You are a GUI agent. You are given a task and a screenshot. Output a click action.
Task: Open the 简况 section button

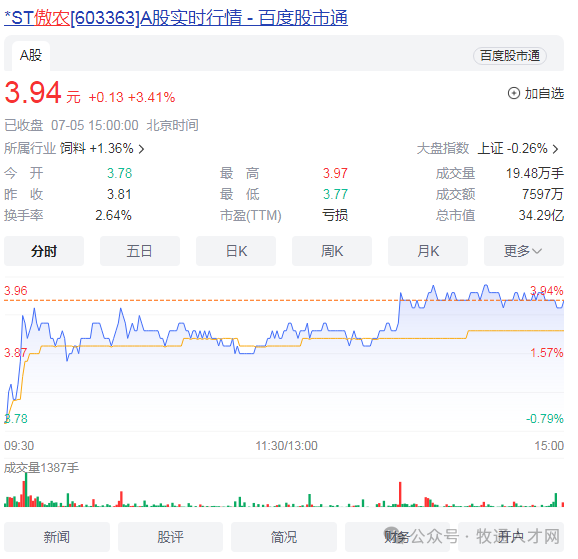284,537
